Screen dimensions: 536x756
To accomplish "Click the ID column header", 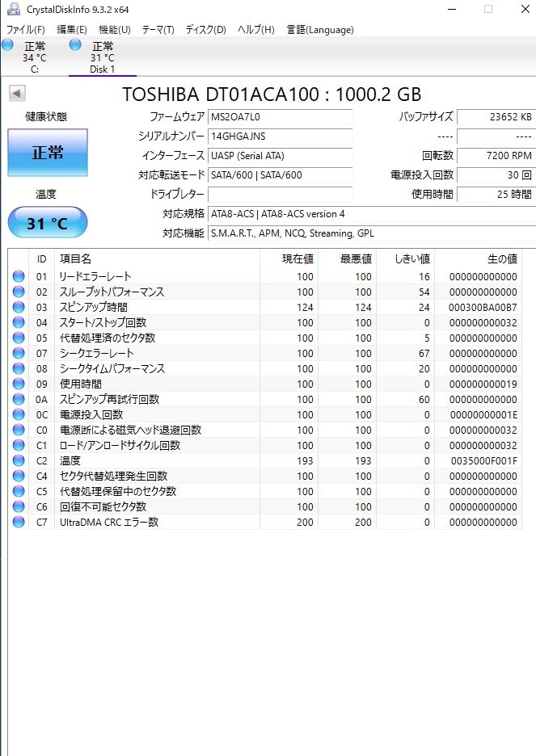I will [42, 259].
